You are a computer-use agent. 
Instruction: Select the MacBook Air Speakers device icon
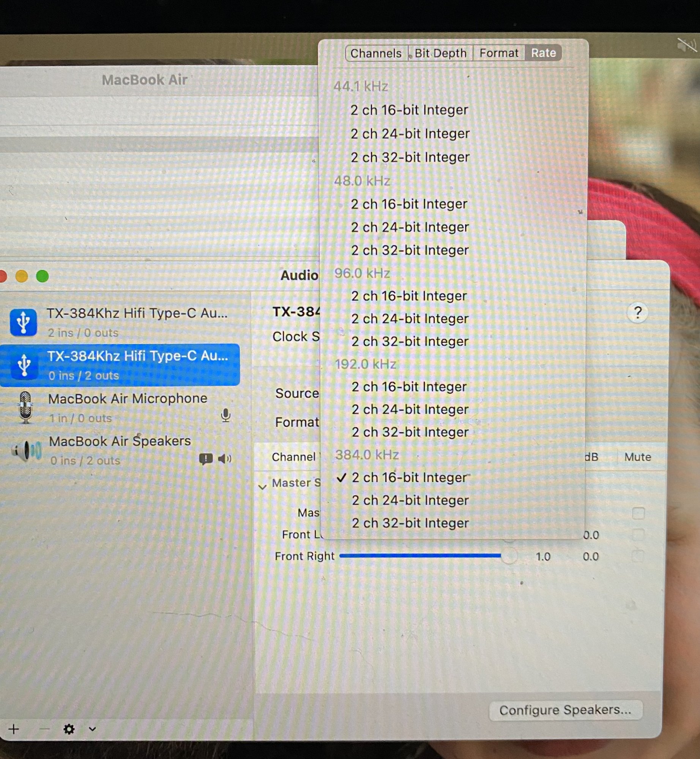click(x=27, y=450)
